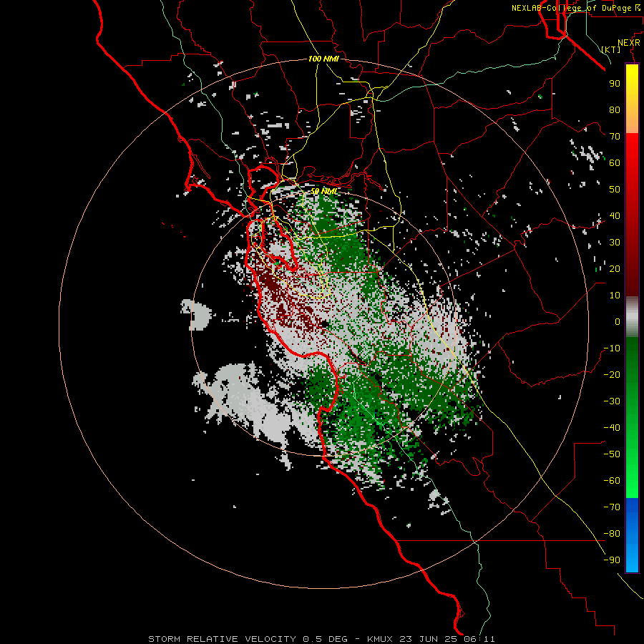Click the 10 value on the velocity scale

(x=615, y=296)
